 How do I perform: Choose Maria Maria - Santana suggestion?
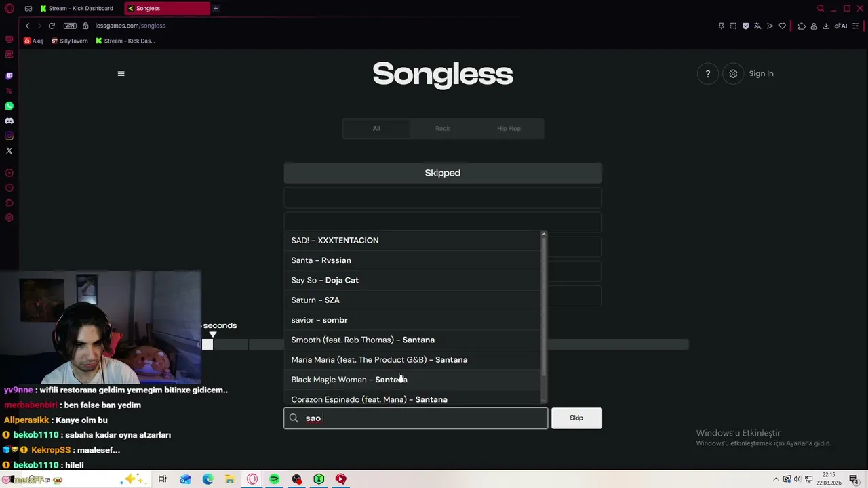point(414,360)
